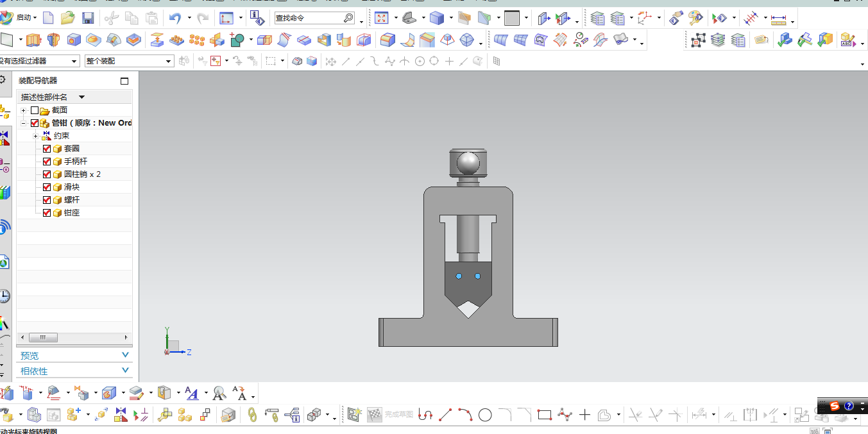868x434 pixels.
Task: Click the information object icon
Action: [257, 18]
